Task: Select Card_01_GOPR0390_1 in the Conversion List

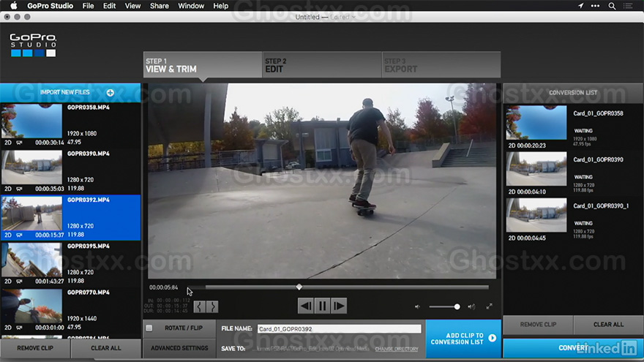Action: [x=573, y=219]
